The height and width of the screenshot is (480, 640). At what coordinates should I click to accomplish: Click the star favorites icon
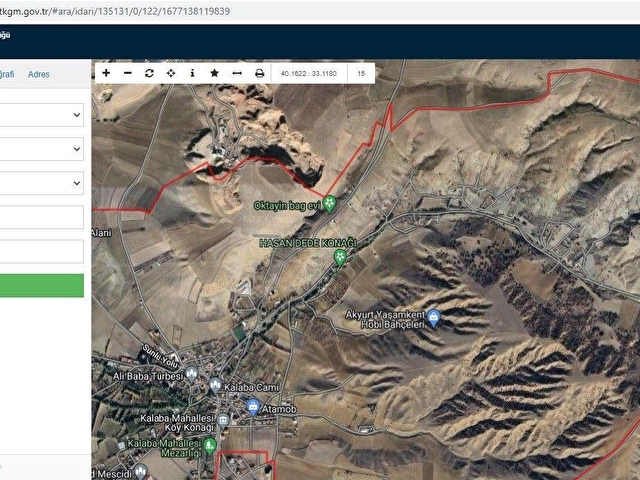215,73
